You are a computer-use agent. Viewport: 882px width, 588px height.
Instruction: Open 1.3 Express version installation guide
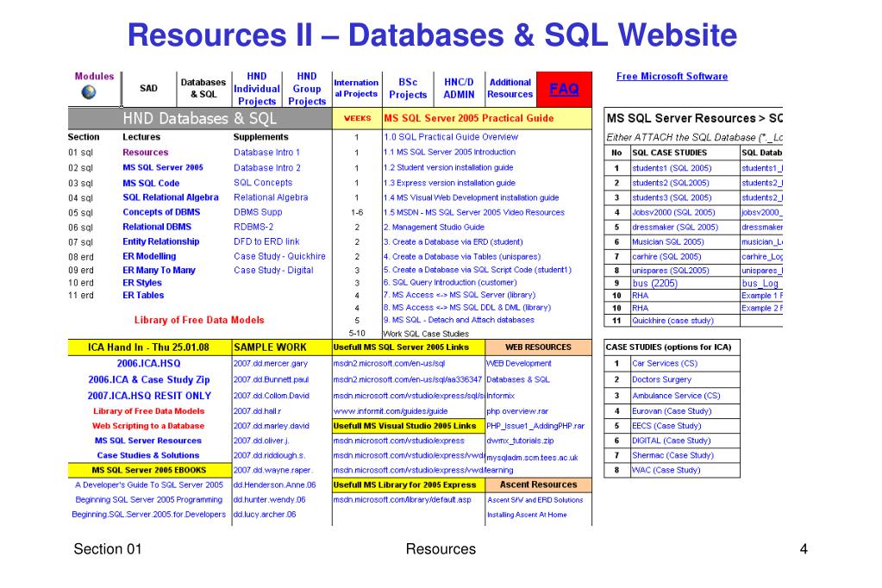449,183
